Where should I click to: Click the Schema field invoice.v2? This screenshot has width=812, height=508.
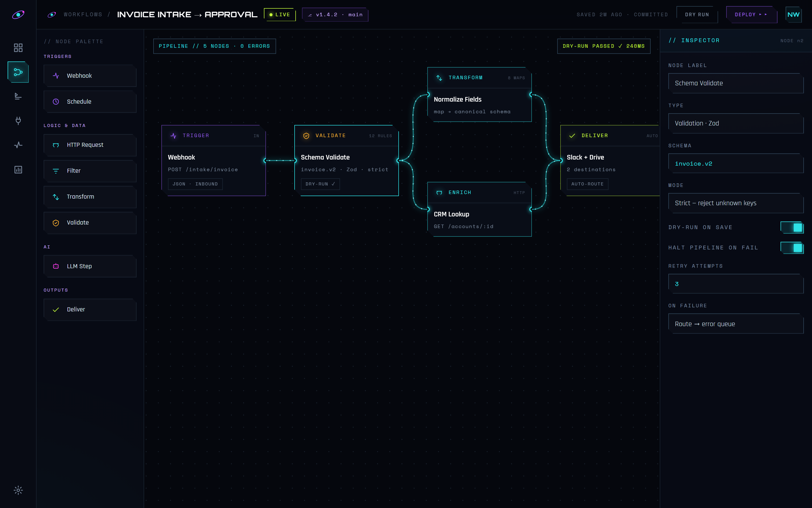click(736, 164)
